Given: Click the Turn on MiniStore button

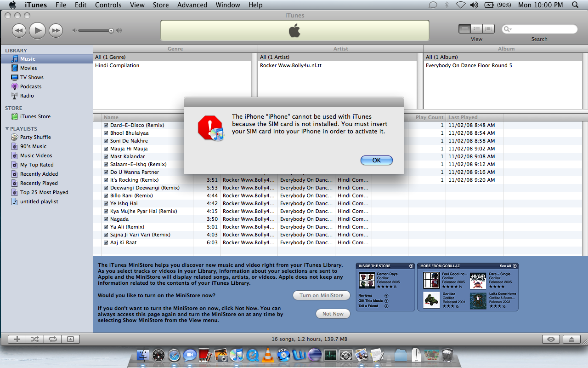Looking at the screenshot, I should point(322,295).
